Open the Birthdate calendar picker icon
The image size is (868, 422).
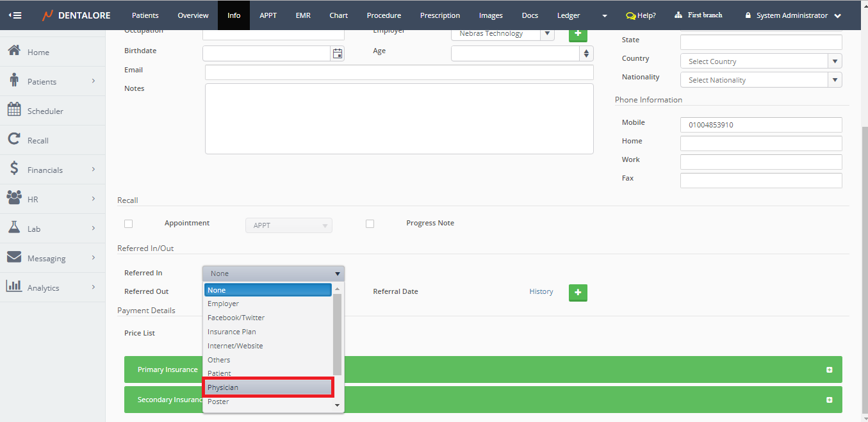tap(338, 54)
